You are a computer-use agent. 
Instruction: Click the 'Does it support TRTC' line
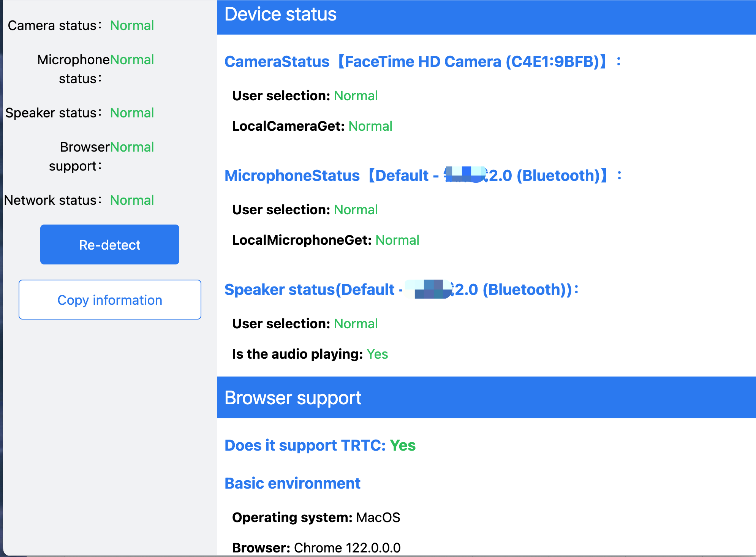pos(320,445)
